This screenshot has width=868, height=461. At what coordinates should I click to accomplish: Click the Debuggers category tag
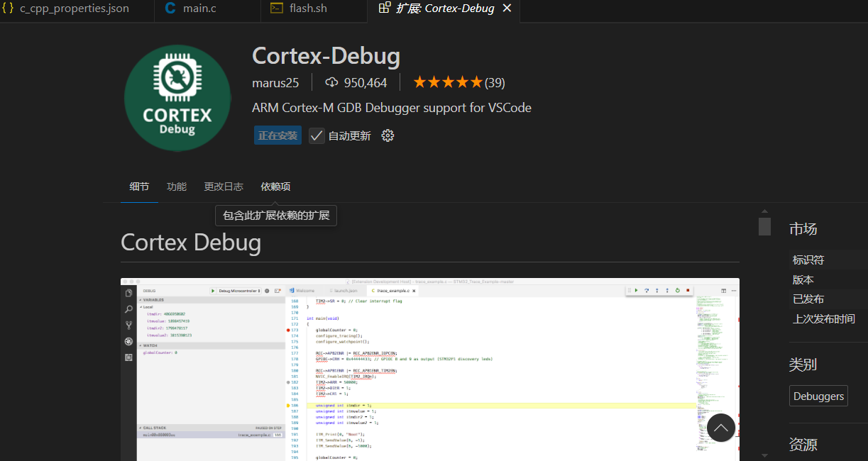coord(818,396)
